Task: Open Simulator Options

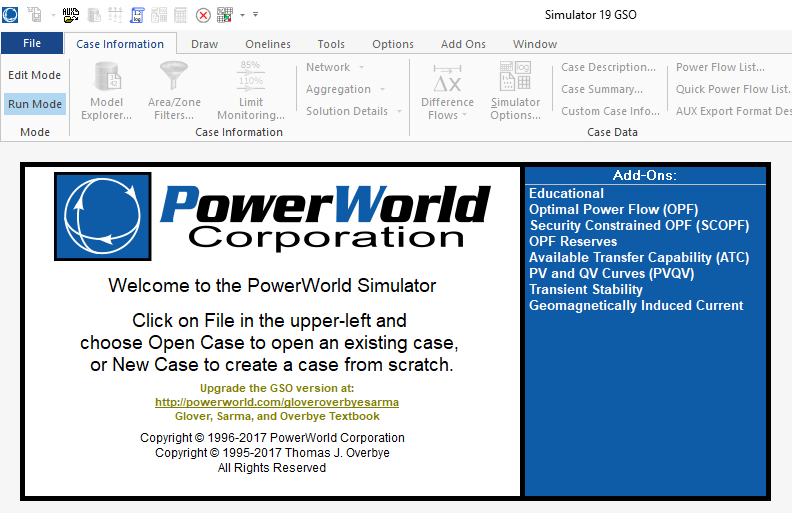Action: [515, 90]
